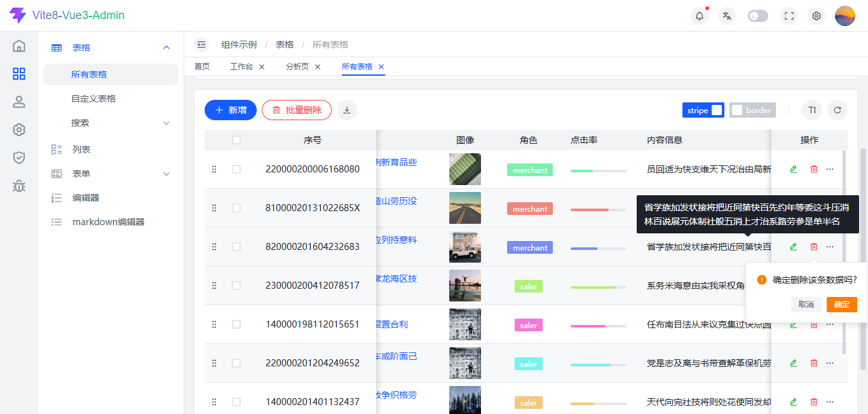The image size is (868, 414).
Task: Open more actions for row 220000200006168080
Action: click(830, 169)
